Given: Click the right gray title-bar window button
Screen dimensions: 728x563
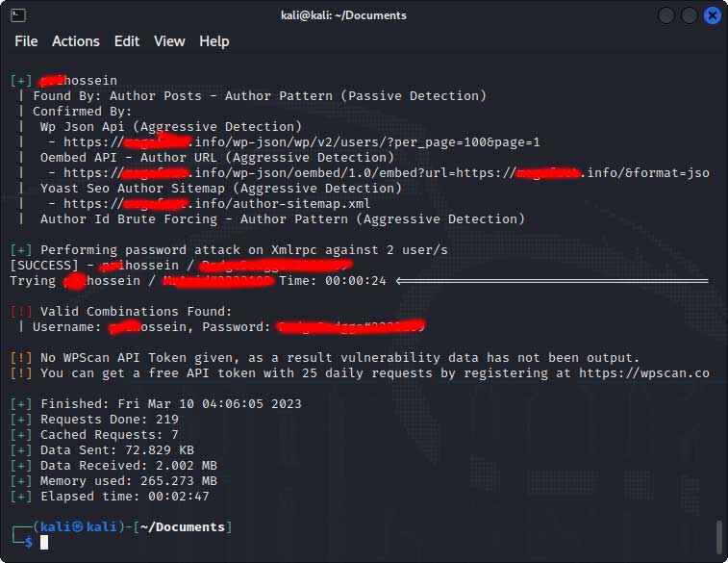Looking at the screenshot, I should coord(689,15).
